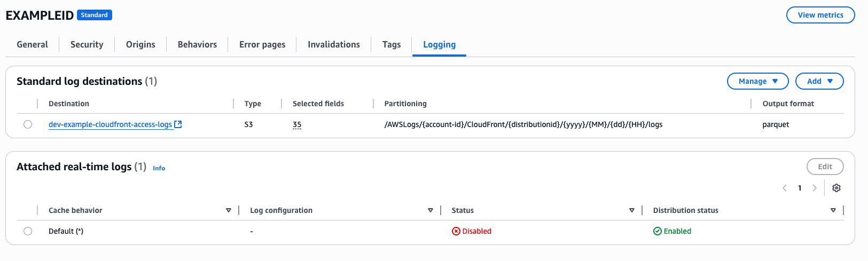Open the Manage dropdown menu
Viewport: 868px width, 261px height.
[x=757, y=81]
